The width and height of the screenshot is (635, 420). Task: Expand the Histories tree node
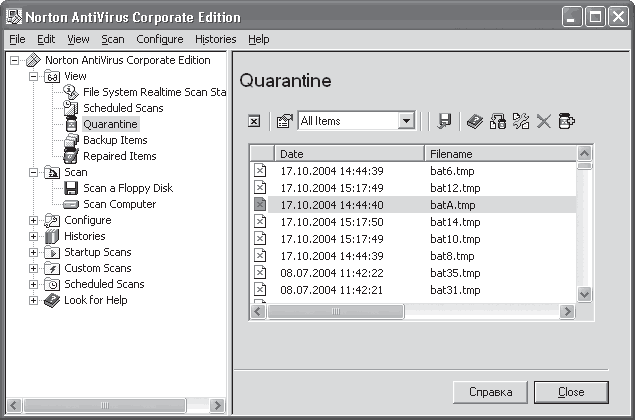click(x=34, y=237)
